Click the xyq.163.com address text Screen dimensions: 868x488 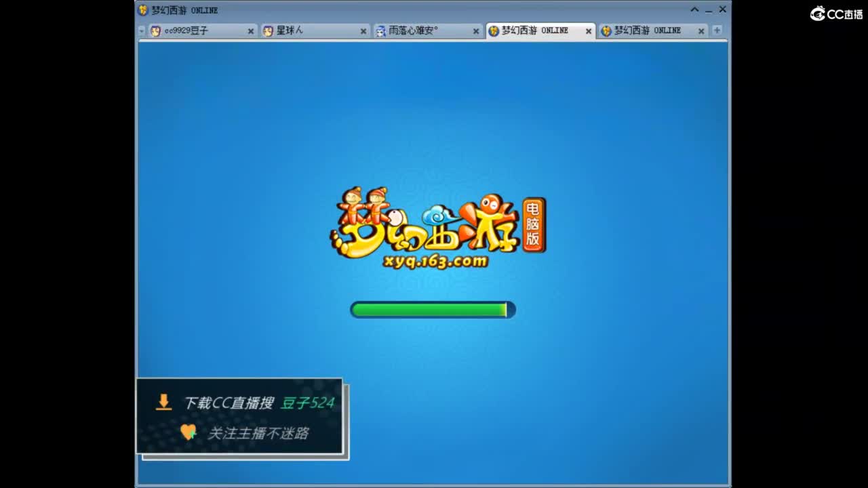435,261
